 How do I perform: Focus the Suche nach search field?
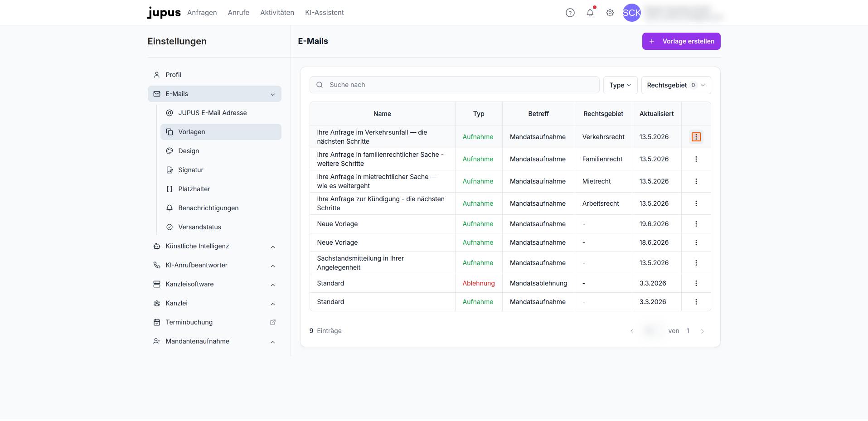point(455,85)
